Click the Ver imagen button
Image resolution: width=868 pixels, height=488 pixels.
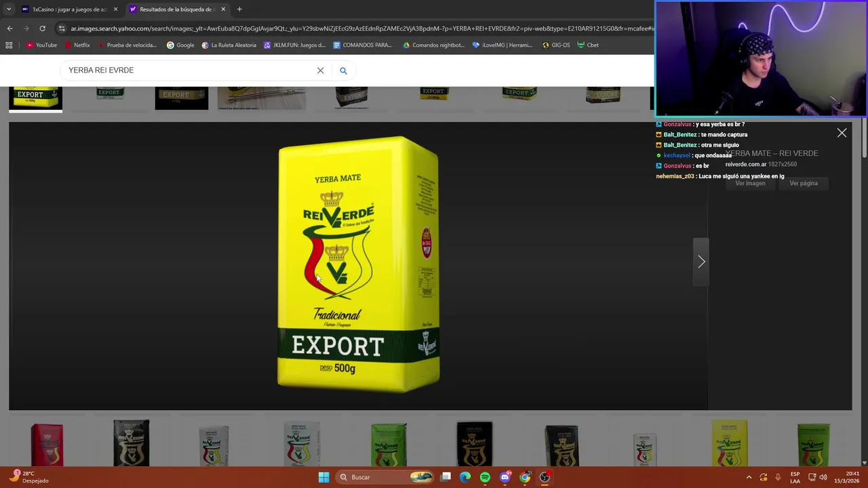coord(750,183)
